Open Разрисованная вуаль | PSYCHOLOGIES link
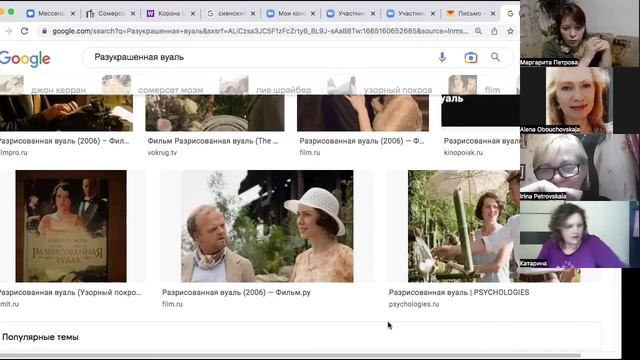 pos(459,292)
